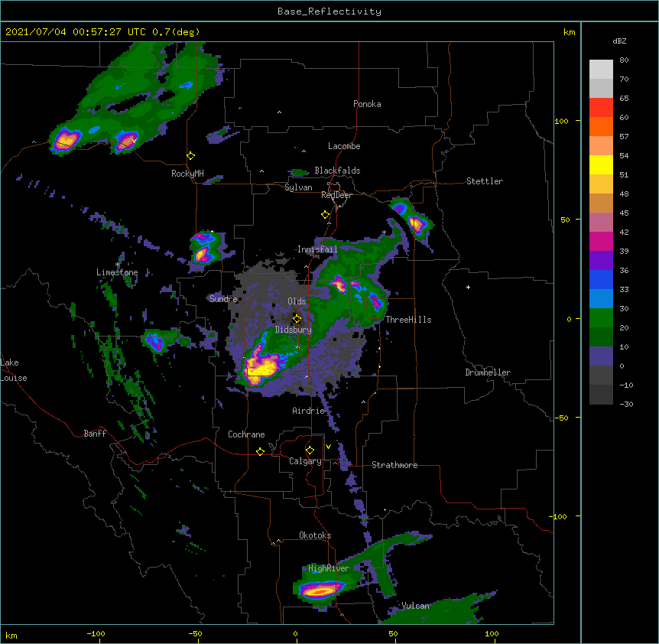This screenshot has width=659, height=644.
Task: Click the Lake Louise label
Action: [14, 370]
